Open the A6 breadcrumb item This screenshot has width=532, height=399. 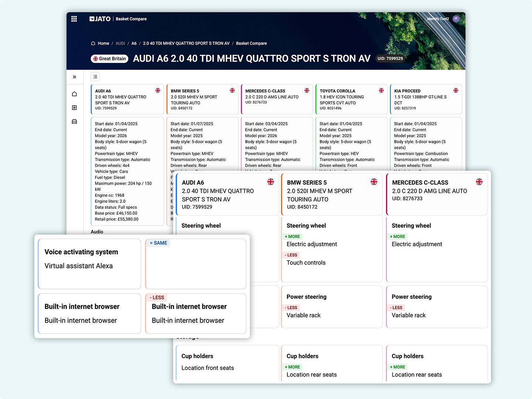(134, 43)
